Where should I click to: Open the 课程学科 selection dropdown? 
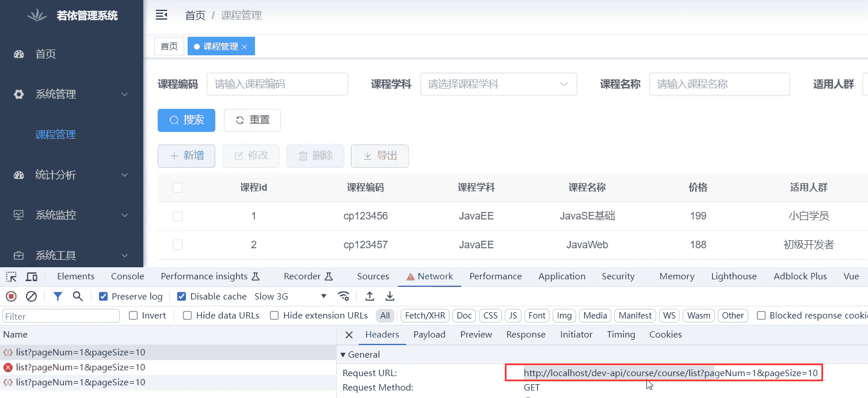tap(498, 84)
